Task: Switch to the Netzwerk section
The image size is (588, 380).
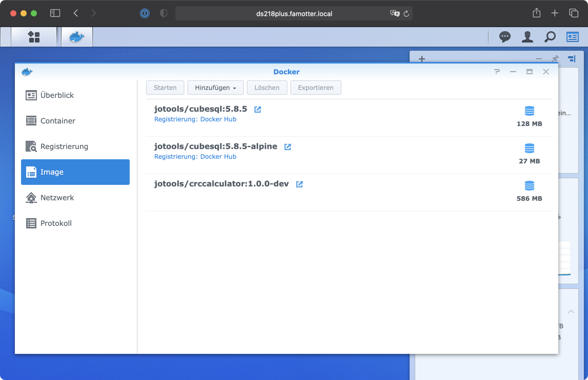Action: [x=57, y=197]
